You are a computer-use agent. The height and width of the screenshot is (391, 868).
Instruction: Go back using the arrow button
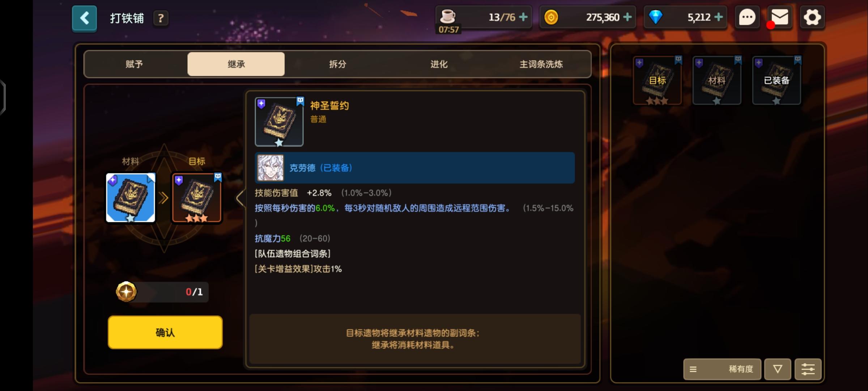(x=84, y=18)
